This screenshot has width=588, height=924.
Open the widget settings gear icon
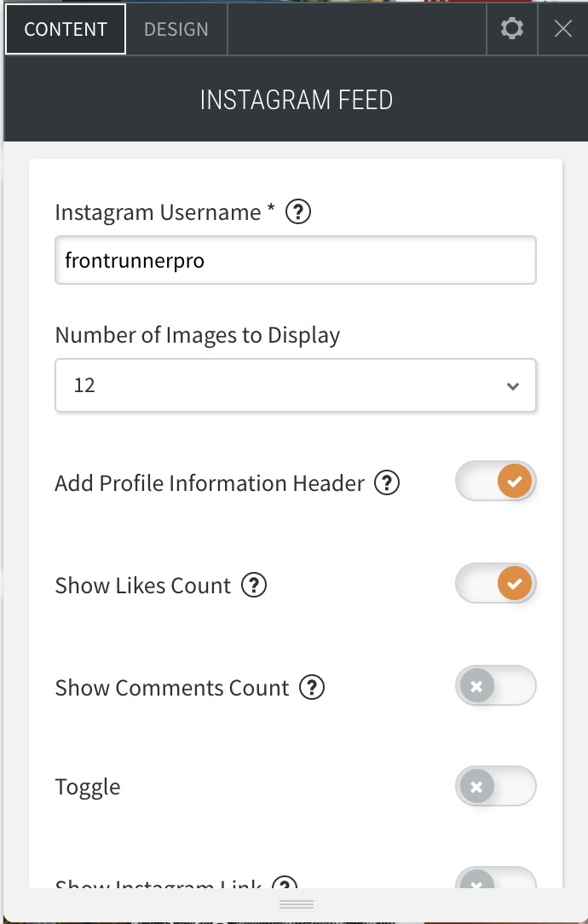512,28
